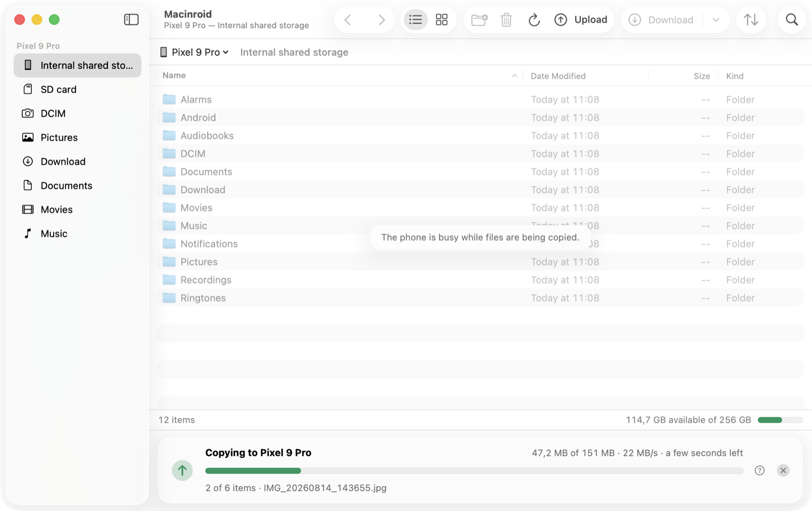The width and height of the screenshot is (812, 511).
Task: Open Pictures in the sidebar
Action: (x=78, y=138)
